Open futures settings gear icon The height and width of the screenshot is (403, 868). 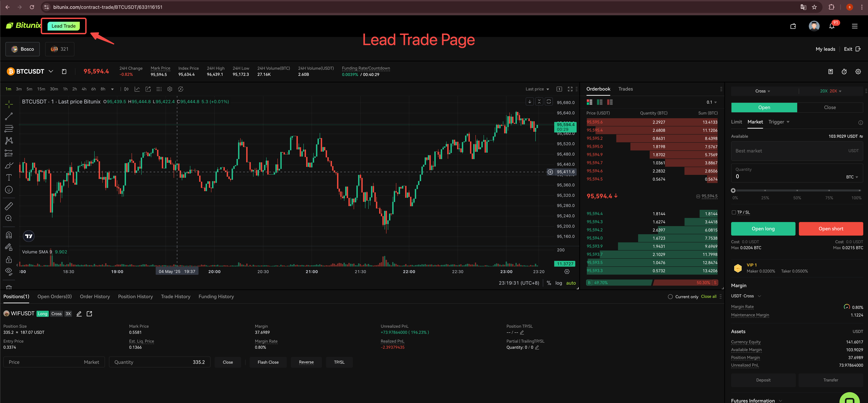[x=858, y=71]
